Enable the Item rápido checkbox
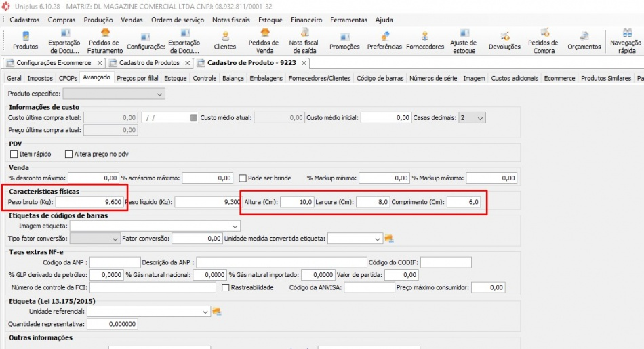This screenshot has height=349, width=644. click(x=14, y=154)
